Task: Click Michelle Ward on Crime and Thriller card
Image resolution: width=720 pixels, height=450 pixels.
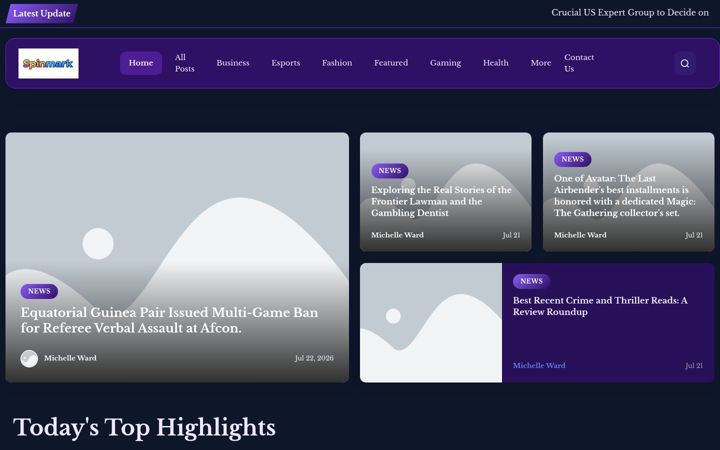Action: pyautogui.click(x=539, y=366)
